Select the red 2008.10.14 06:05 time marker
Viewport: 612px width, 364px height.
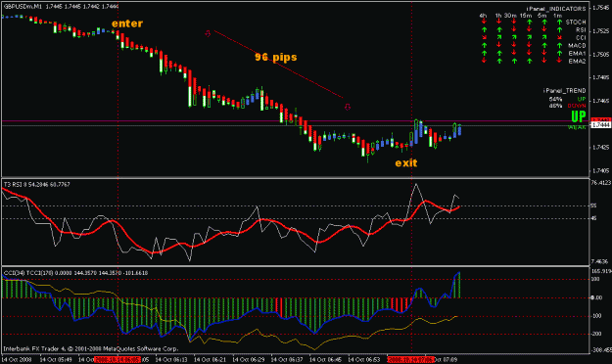click(x=118, y=359)
